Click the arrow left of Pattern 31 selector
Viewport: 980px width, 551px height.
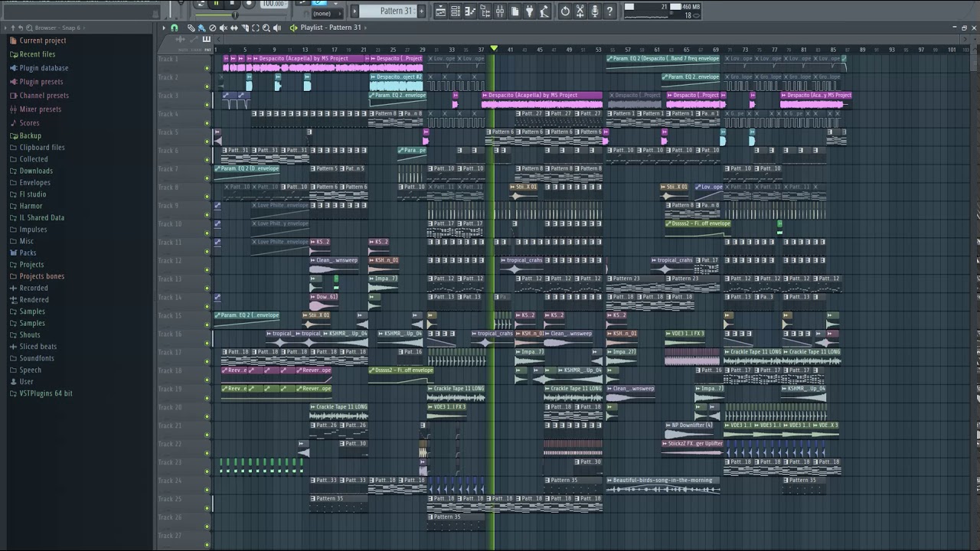pyautogui.click(x=354, y=11)
